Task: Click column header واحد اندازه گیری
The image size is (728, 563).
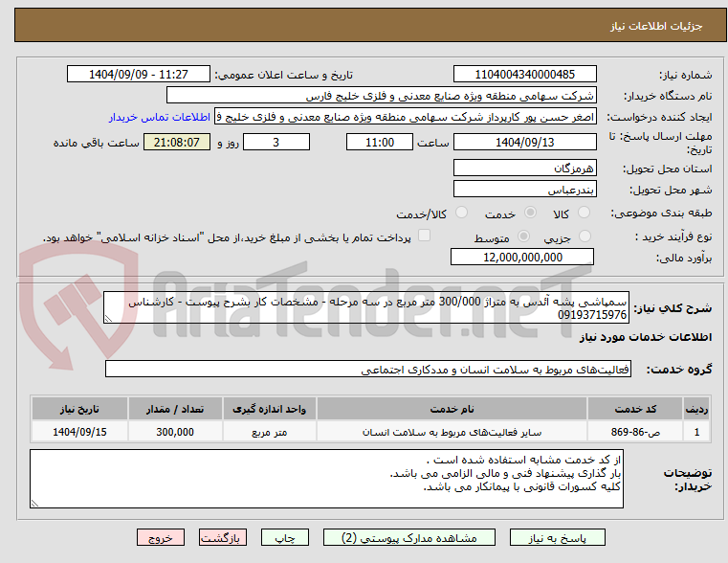Action: click(x=269, y=409)
